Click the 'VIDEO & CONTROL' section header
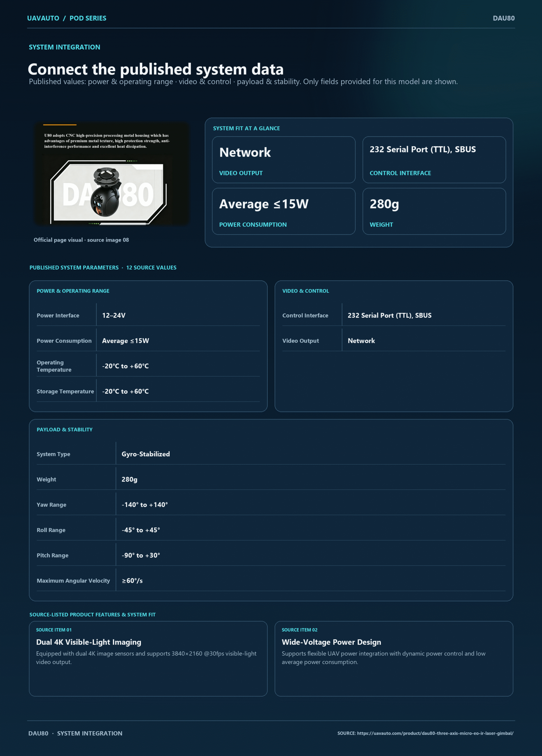The width and height of the screenshot is (542, 756). (306, 291)
